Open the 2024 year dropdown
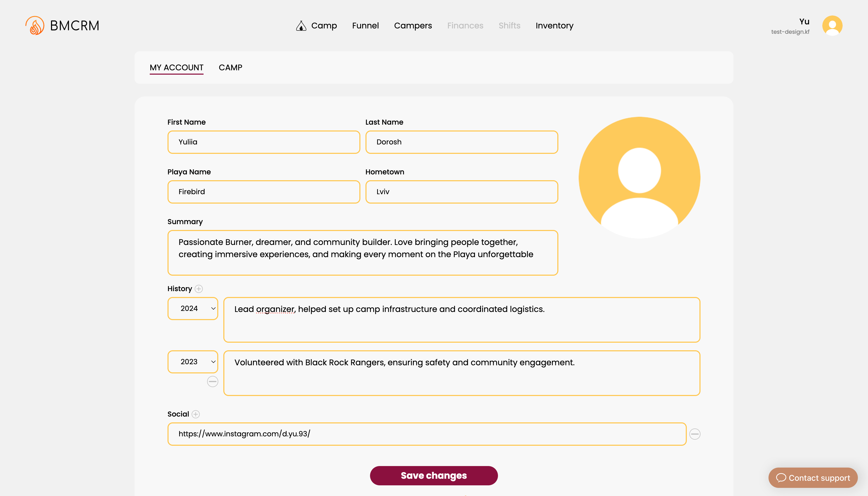The image size is (868, 496). pos(193,309)
